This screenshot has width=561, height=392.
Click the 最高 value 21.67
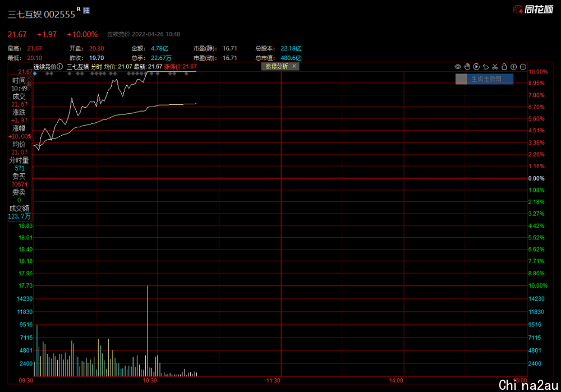coord(34,48)
